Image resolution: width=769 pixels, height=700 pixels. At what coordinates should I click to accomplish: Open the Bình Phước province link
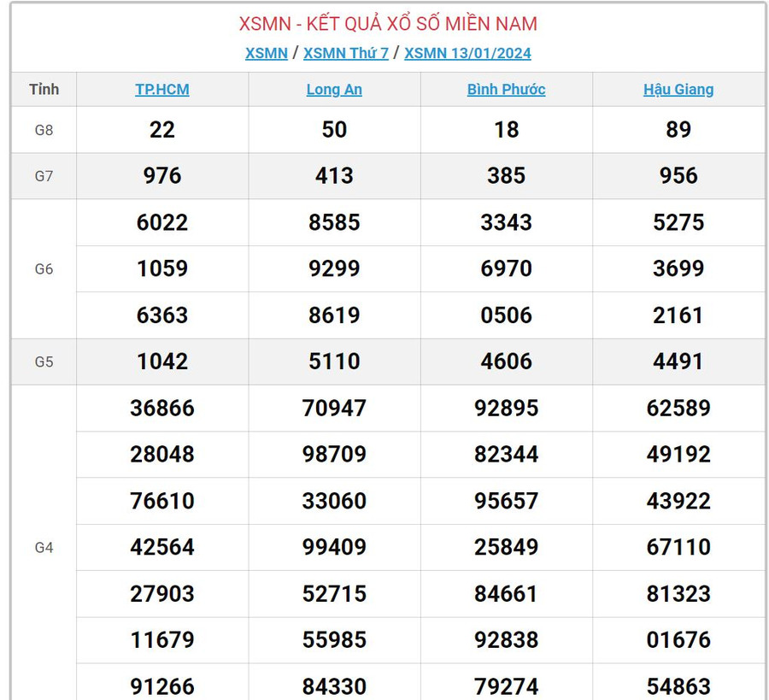506,90
